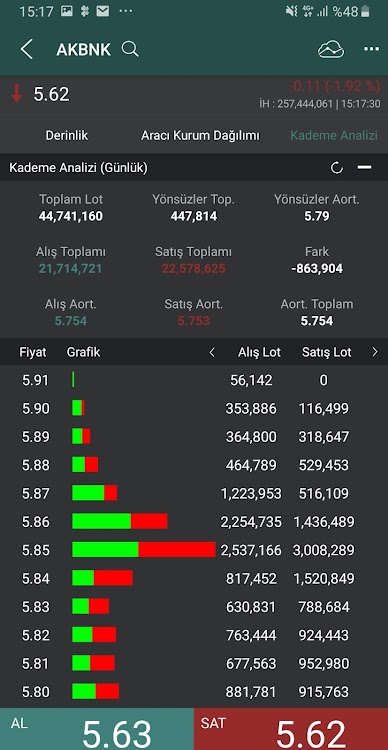Tap Fark value -863,904

pyautogui.click(x=317, y=268)
